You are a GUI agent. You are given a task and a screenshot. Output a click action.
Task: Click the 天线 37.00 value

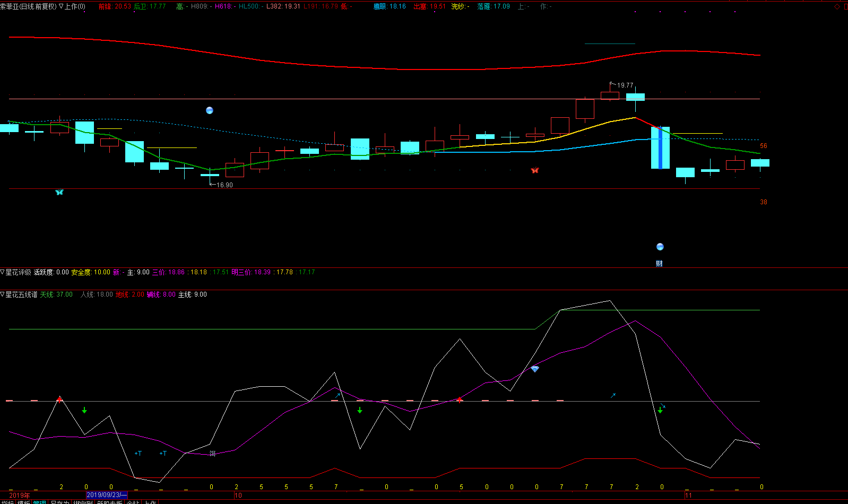(56, 294)
